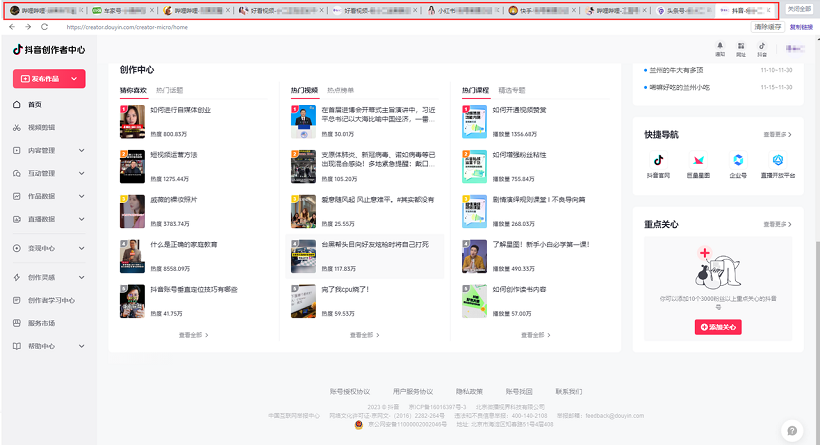Open thumbnail of 如何进行自媒体创业
820x445 pixels.
pos(132,122)
